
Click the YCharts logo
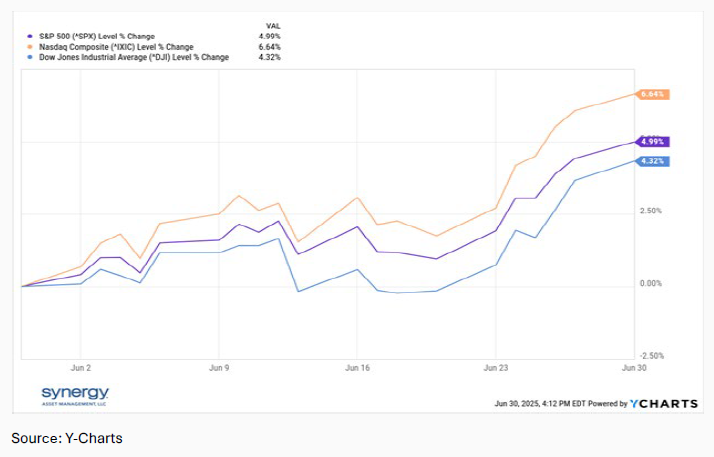(664, 404)
